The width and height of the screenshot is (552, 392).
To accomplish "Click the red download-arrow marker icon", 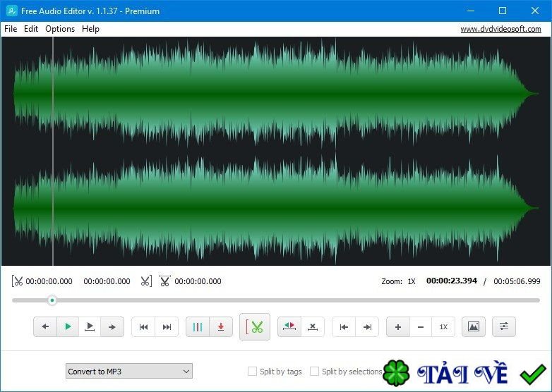I will tap(221, 326).
